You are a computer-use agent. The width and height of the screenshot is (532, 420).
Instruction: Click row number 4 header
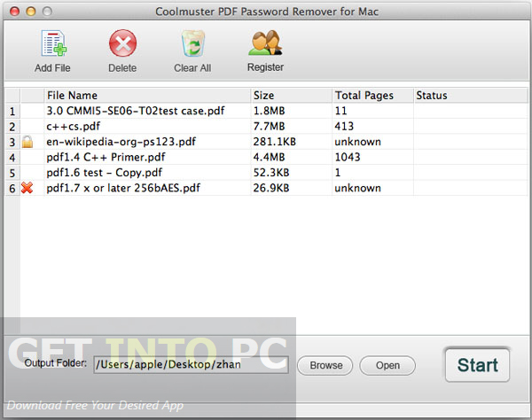[12, 158]
